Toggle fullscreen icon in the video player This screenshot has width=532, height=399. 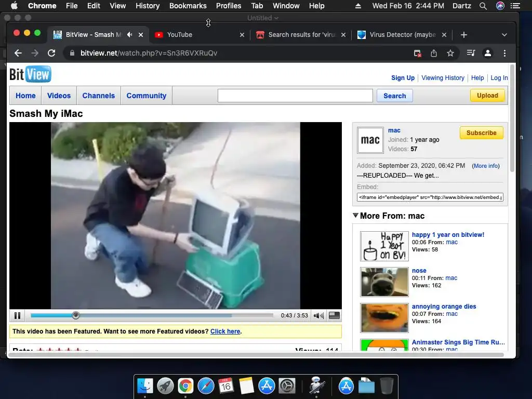334,315
